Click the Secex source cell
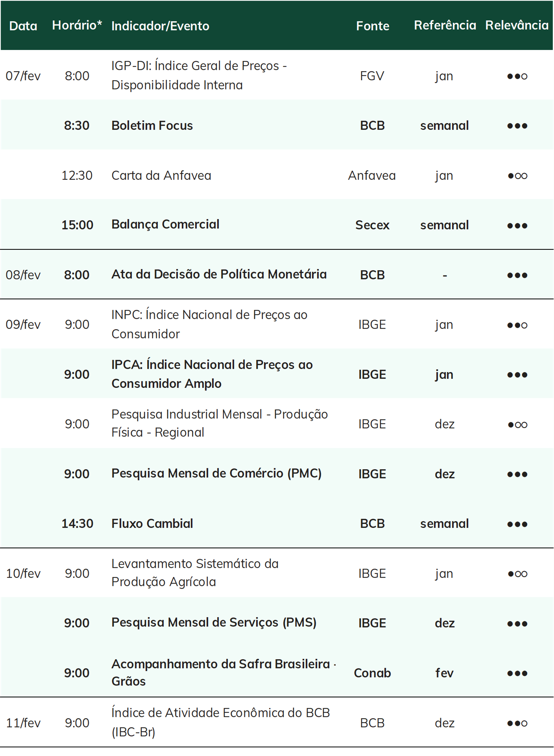 pos(372,225)
